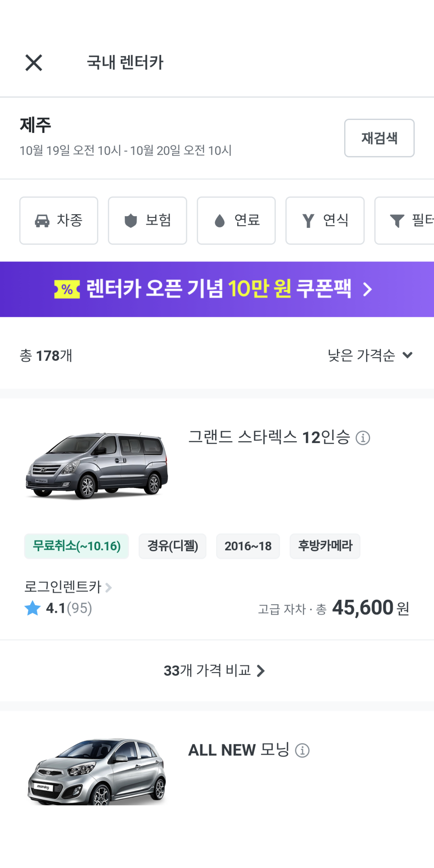Screen dimensions: 434x868
Task: Expand the 낮은 가격순 sort dropdown
Action: tap(370, 355)
